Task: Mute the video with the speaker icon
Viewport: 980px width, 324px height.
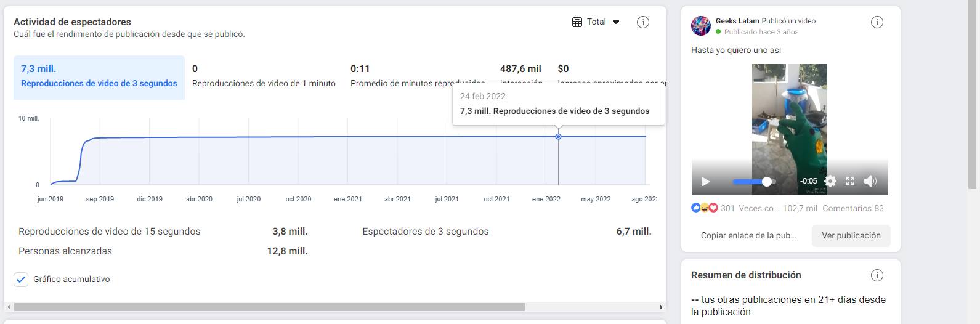Action: coord(870,181)
